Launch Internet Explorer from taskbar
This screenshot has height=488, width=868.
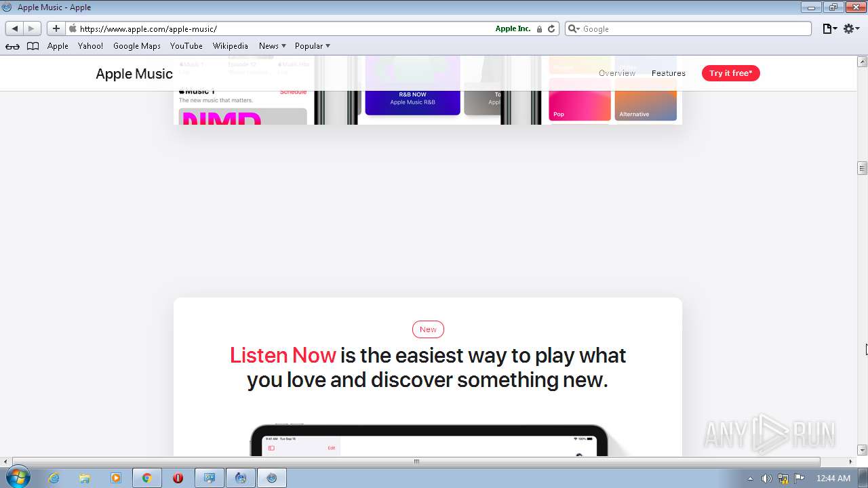54,478
